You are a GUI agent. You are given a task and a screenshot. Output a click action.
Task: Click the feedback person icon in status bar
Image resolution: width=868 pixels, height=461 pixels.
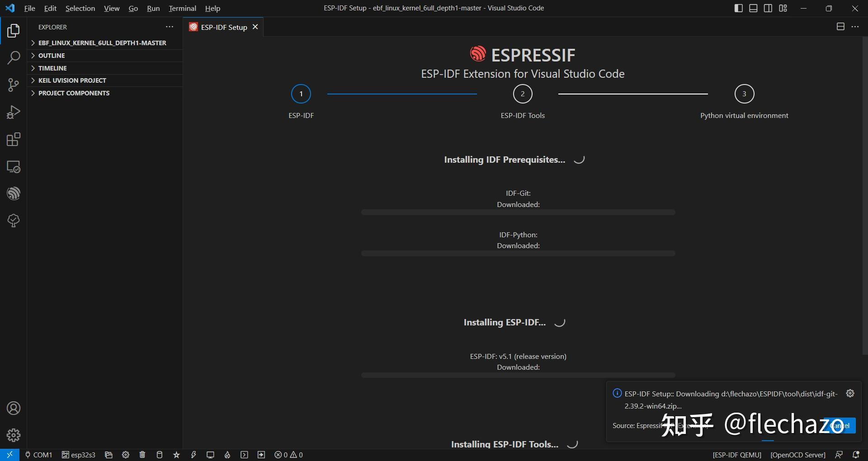pos(839,455)
